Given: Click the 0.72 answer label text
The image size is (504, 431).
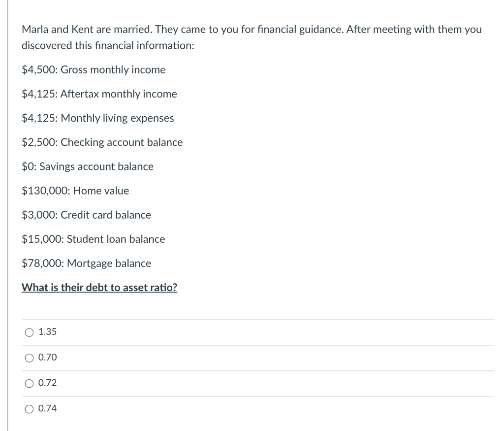Looking at the screenshot, I should [47, 383].
